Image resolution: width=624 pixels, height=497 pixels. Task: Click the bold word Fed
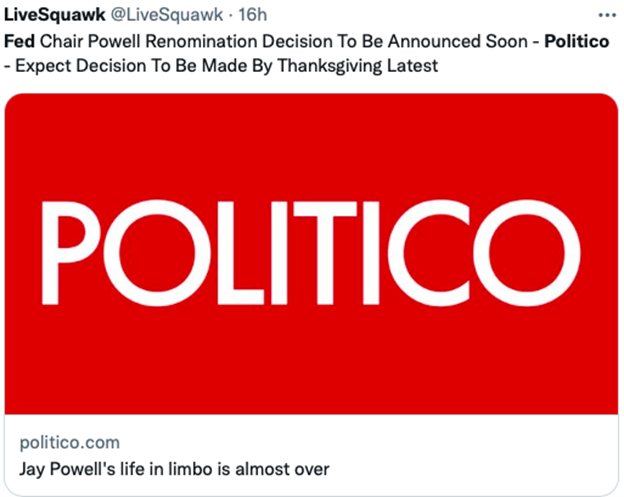tap(20, 44)
